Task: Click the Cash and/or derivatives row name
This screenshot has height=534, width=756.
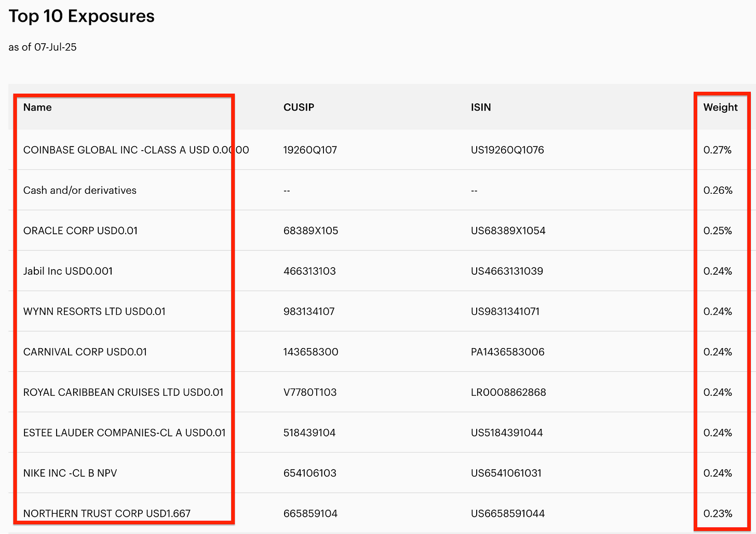Action: 80,190
